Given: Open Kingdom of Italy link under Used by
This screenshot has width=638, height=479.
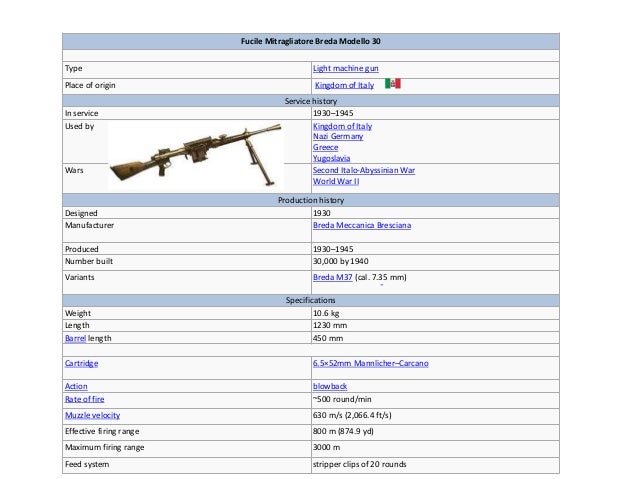Looking at the screenshot, I should click(342, 126).
